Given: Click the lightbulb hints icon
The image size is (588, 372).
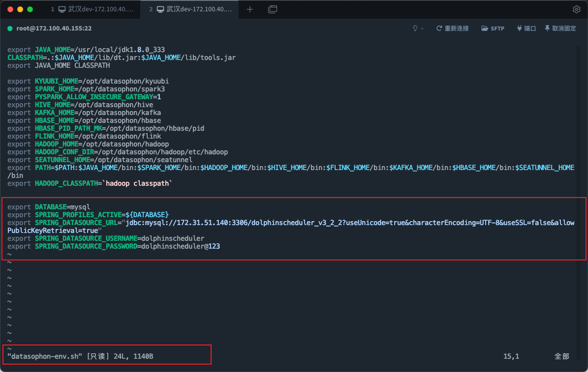Looking at the screenshot, I should click(415, 29).
